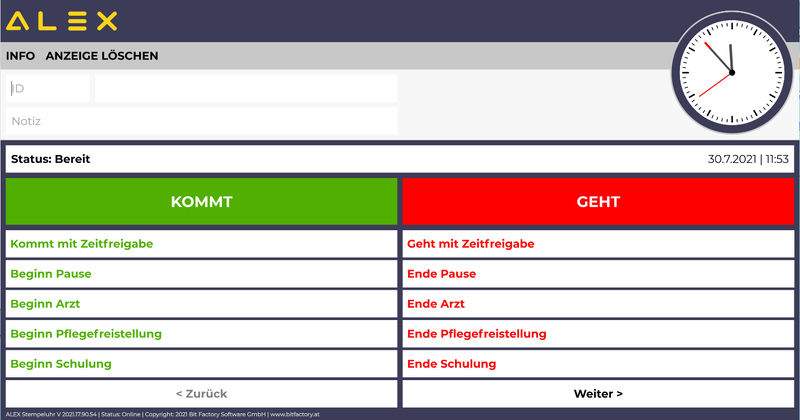Screen dimensions: 800x420
Task: Click the ALEX logo in the header
Action: pyautogui.click(x=62, y=21)
